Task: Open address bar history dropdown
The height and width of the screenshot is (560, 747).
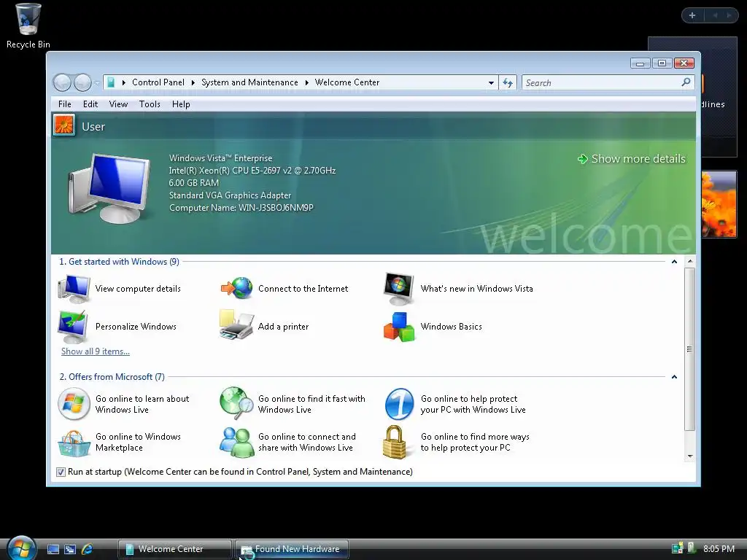Action: [x=491, y=83]
